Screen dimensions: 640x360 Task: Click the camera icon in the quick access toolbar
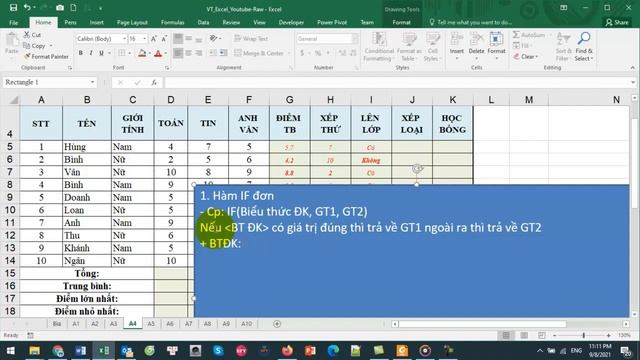[x=60, y=8]
